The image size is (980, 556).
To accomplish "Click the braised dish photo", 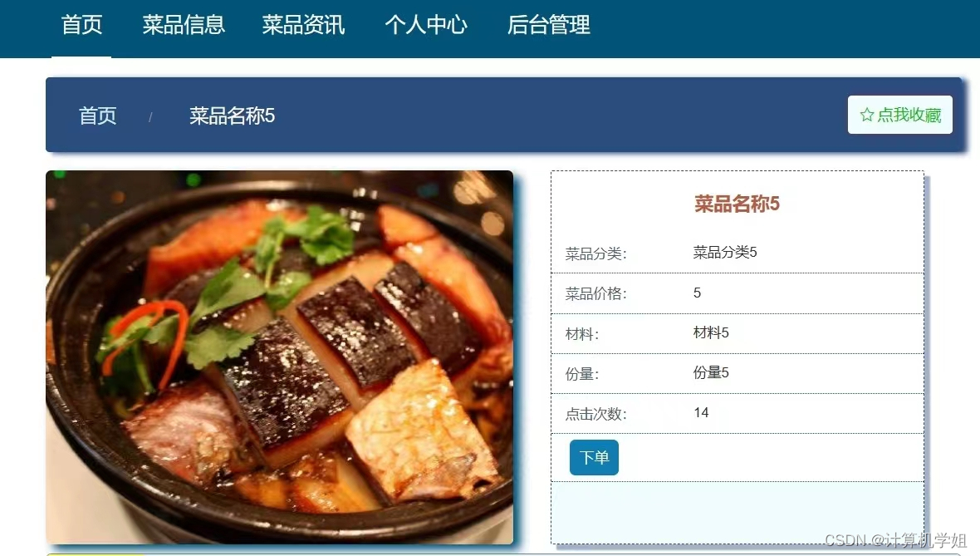I will coord(279,357).
